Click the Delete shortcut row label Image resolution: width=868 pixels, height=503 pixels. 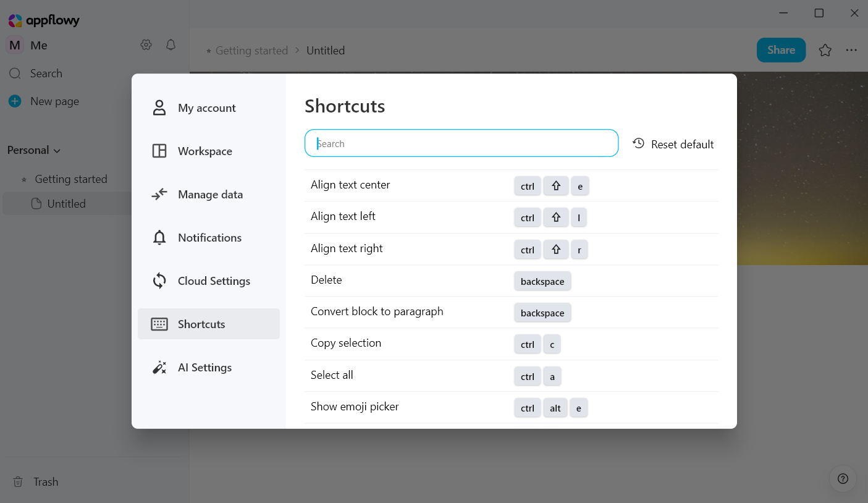[x=326, y=280]
